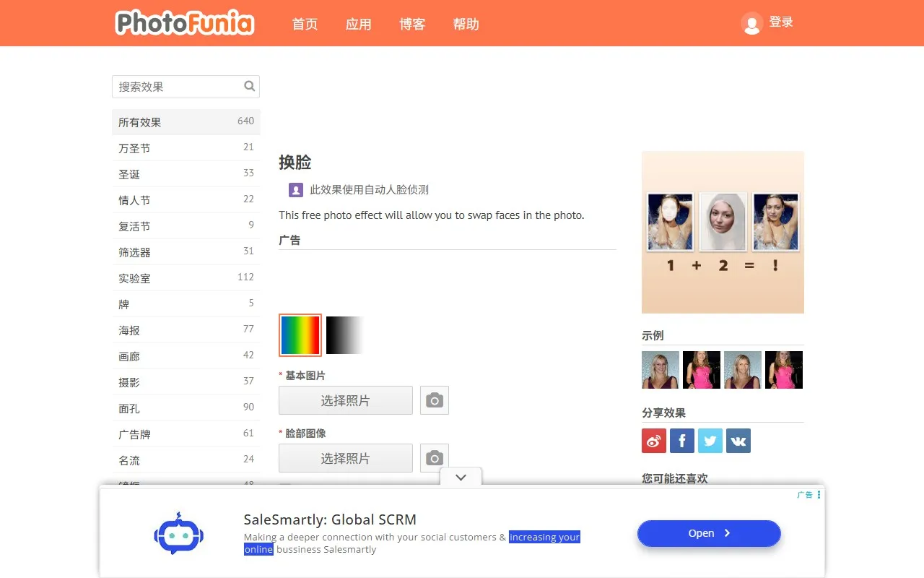924x578 pixels.
Task: Click Open on the SaleSmartly ad
Action: point(708,533)
